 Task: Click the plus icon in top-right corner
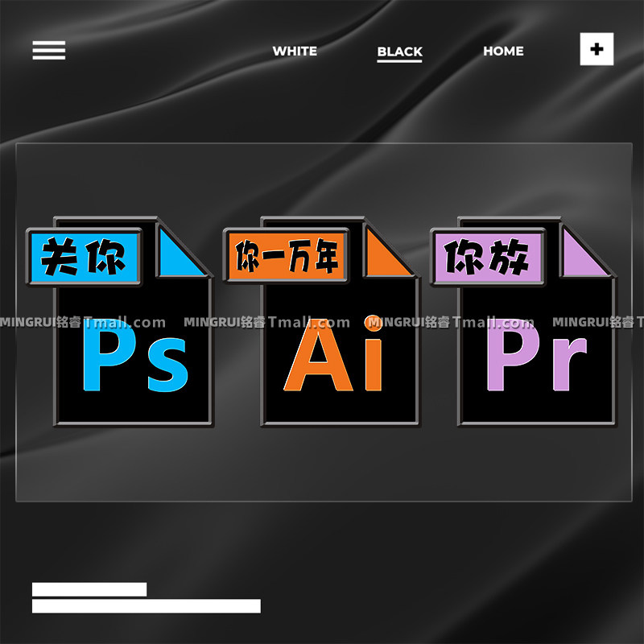click(597, 49)
